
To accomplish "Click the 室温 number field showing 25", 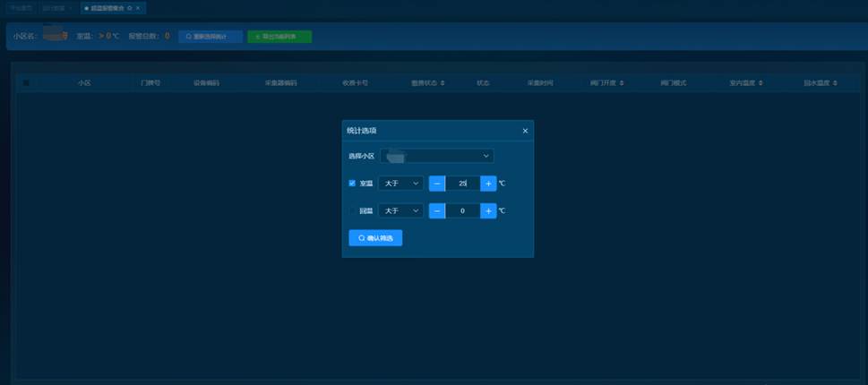I will tap(462, 184).
